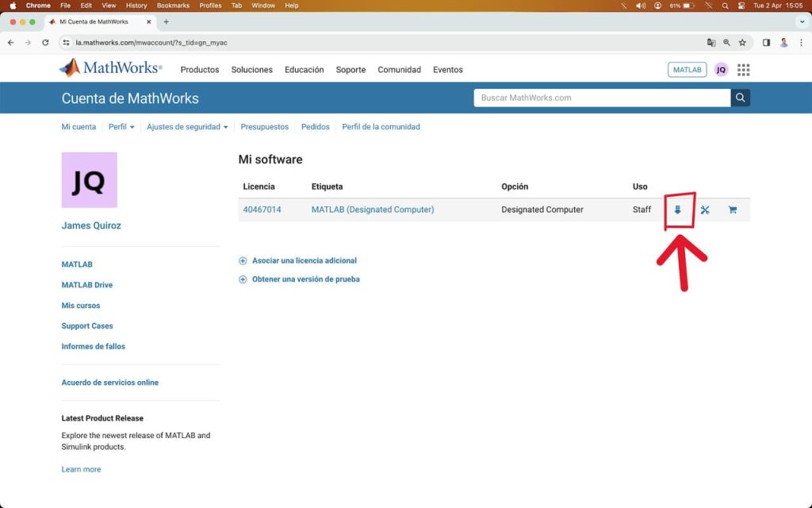Click Obtener una versión de prueba

[x=306, y=279]
